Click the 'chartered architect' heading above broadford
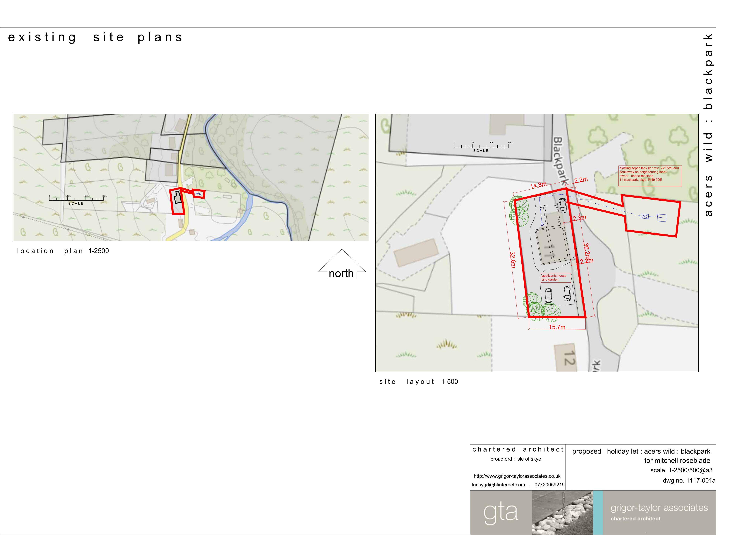Viewport: 756px width, 535px height. point(518,449)
